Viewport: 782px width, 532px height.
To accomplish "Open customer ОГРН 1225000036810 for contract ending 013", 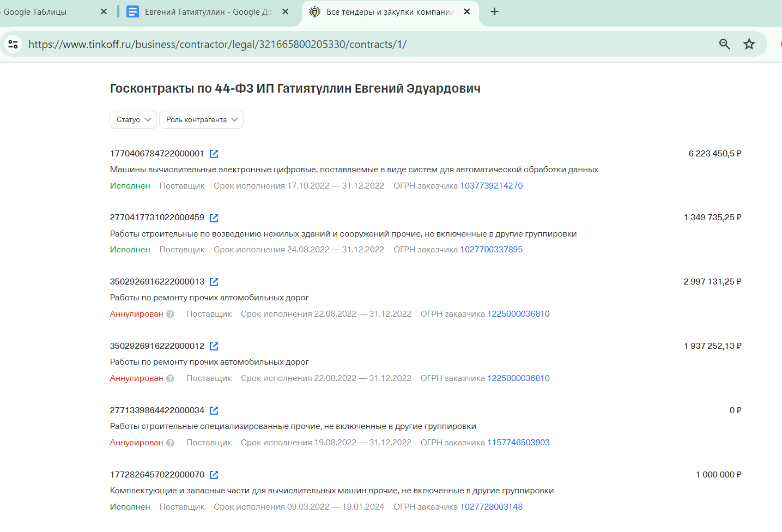I will [x=518, y=314].
